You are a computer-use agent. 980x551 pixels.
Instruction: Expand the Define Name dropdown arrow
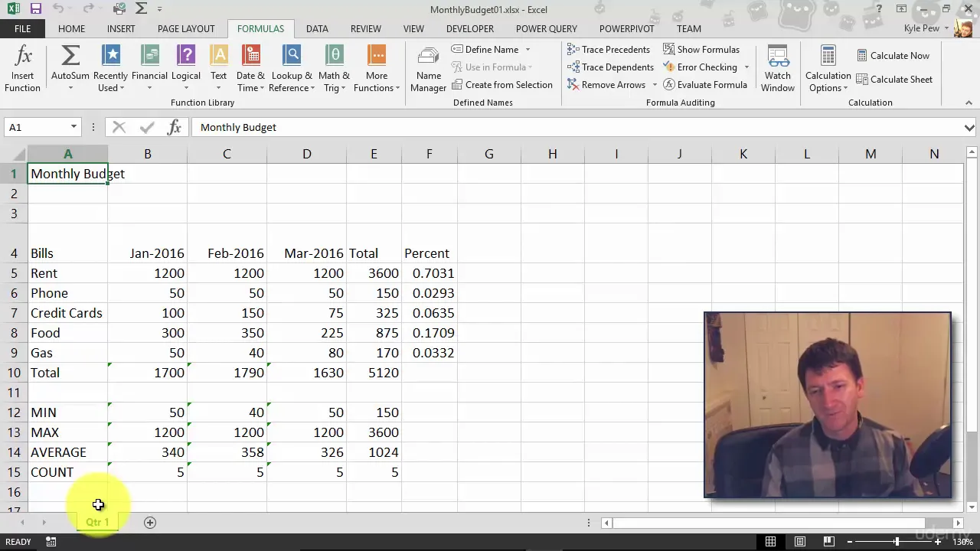[x=528, y=49]
